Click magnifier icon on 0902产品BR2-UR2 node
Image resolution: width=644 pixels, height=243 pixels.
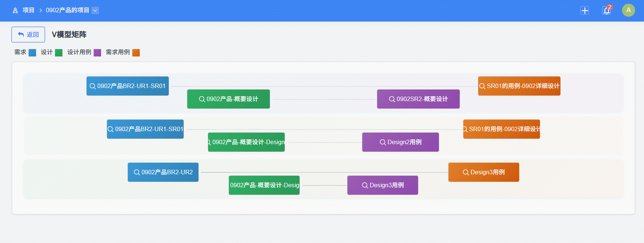137,172
